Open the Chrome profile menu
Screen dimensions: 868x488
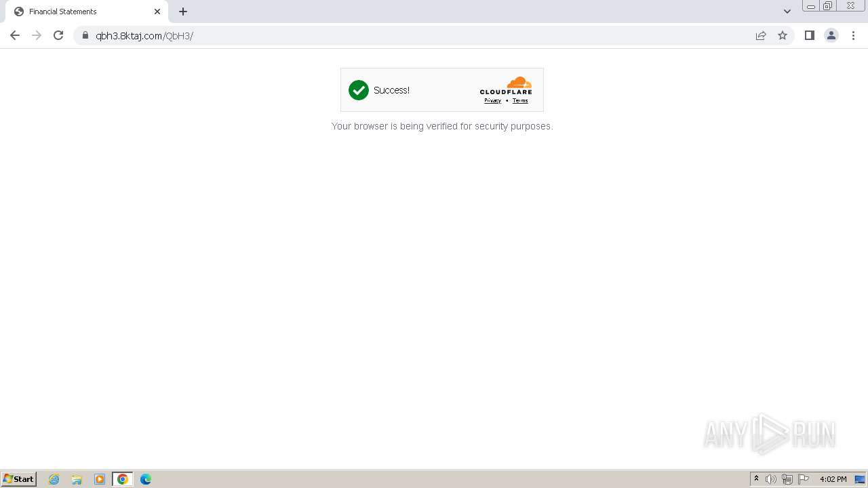pyautogui.click(x=831, y=35)
